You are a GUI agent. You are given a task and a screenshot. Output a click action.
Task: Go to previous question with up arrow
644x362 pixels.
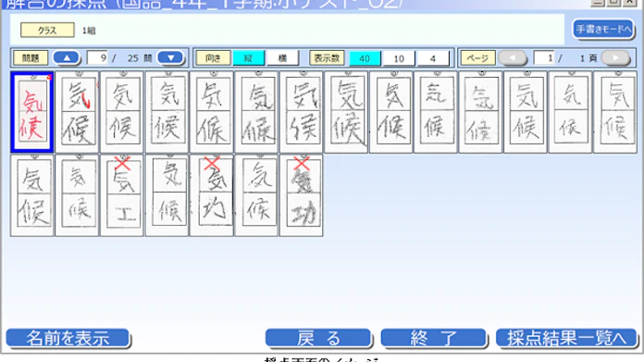pyautogui.click(x=67, y=58)
